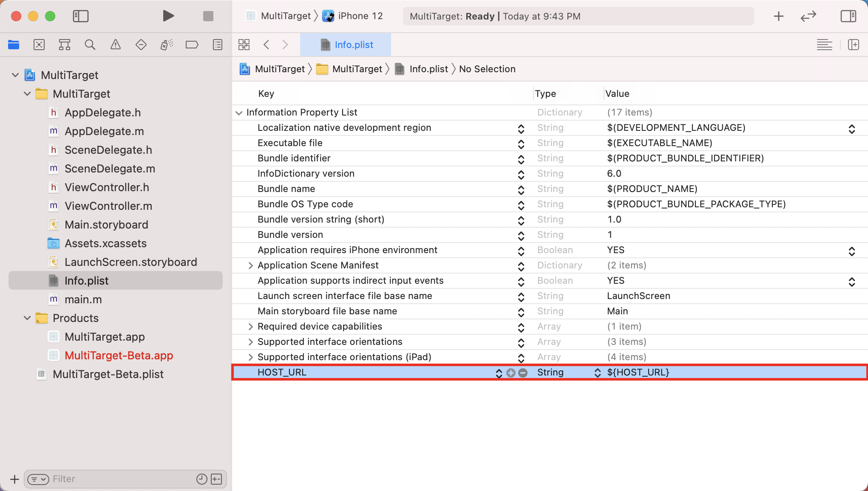Image resolution: width=868 pixels, height=491 pixels.
Task: Toggle Application requires iPhone environment boolean value
Action: [851, 251]
